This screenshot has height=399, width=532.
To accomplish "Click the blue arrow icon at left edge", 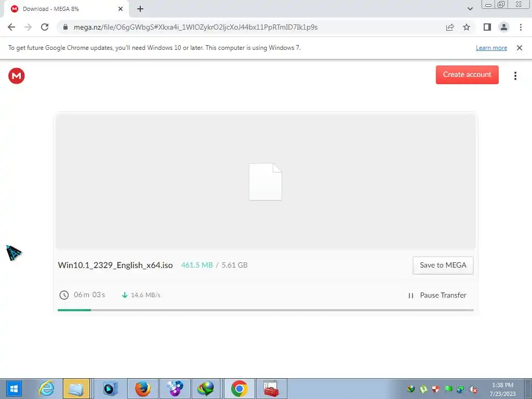I will [x=14, y=253].
